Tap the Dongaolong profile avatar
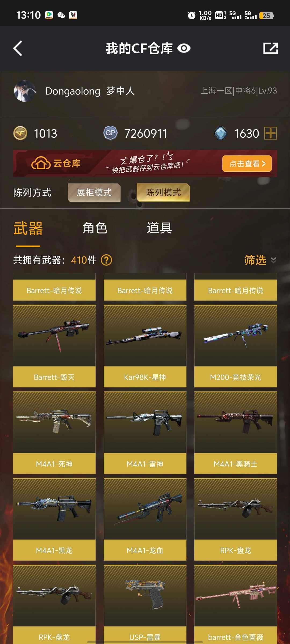This screenshot has width=290, height=644. [x=25, y=91]
